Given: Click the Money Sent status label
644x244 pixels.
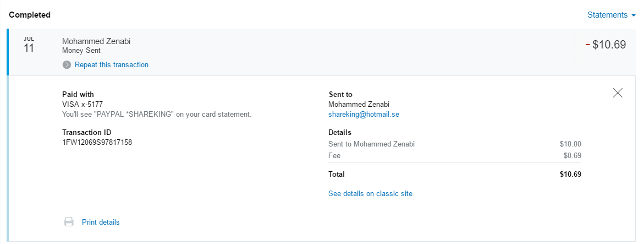Looking at the screenshot, I should point(81,50).
